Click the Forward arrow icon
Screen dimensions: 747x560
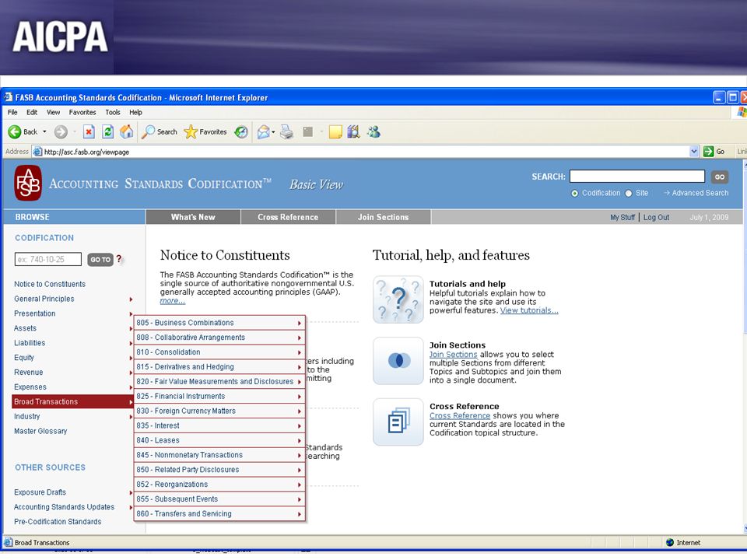[61, 132]
